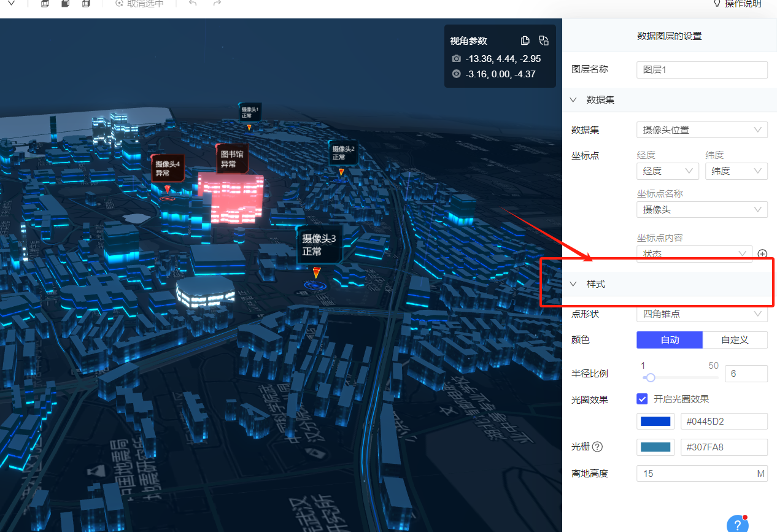The image size is (777, 532).
Task: Click the 摄像头3 正常 map label
Action: [x=318, y=245]
